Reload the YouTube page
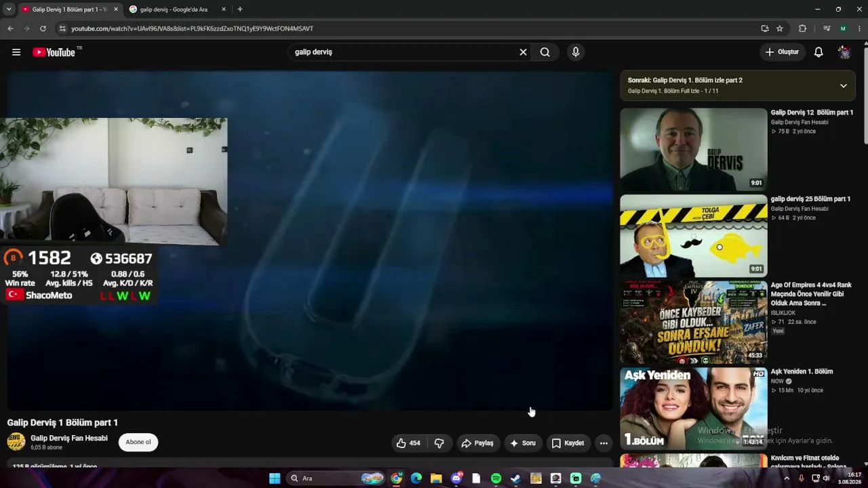The width and height of the screenshot is (868, 488). coord(43,28)
